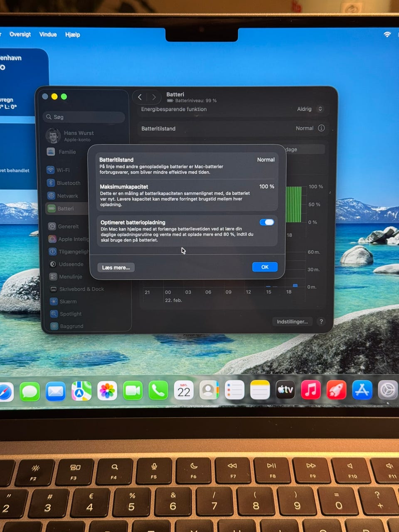The width and height of the screenshot is (399, 532).
Task: Select Baggrund in the sidebar
Action: (66, 326)
